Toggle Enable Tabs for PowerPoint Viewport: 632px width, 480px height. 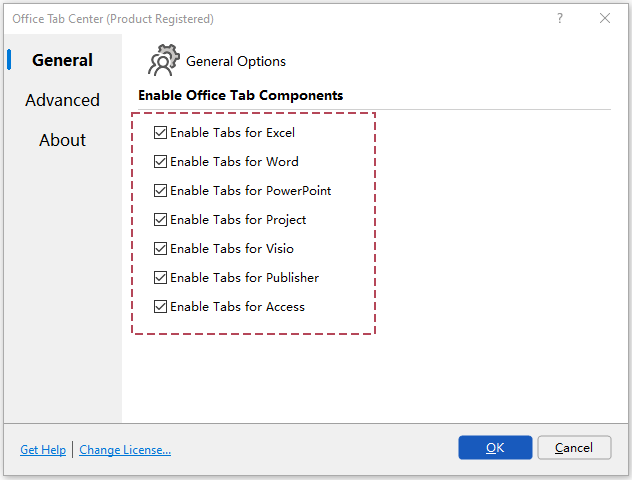click(161, 191)
